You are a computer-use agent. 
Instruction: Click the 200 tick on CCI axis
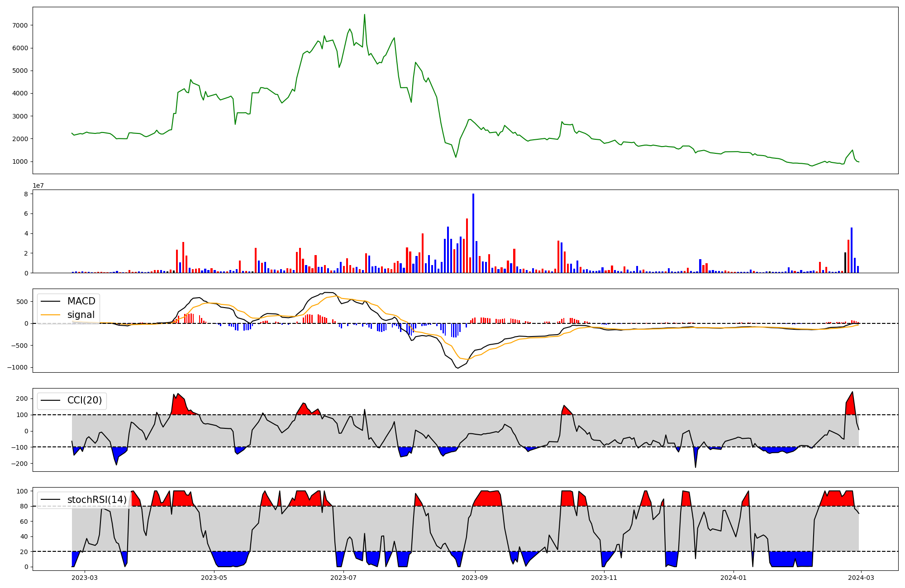(x=22, y=398)
